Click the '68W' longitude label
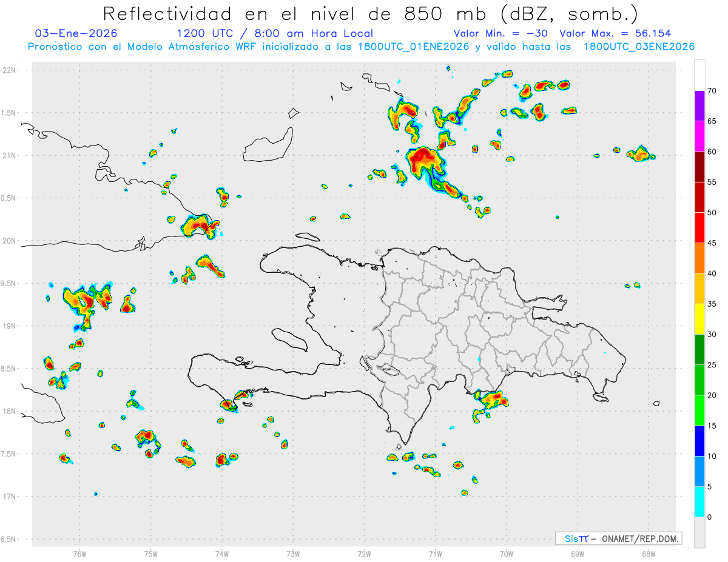This screenshot has width=728, height=562. [x=649, y=554]
